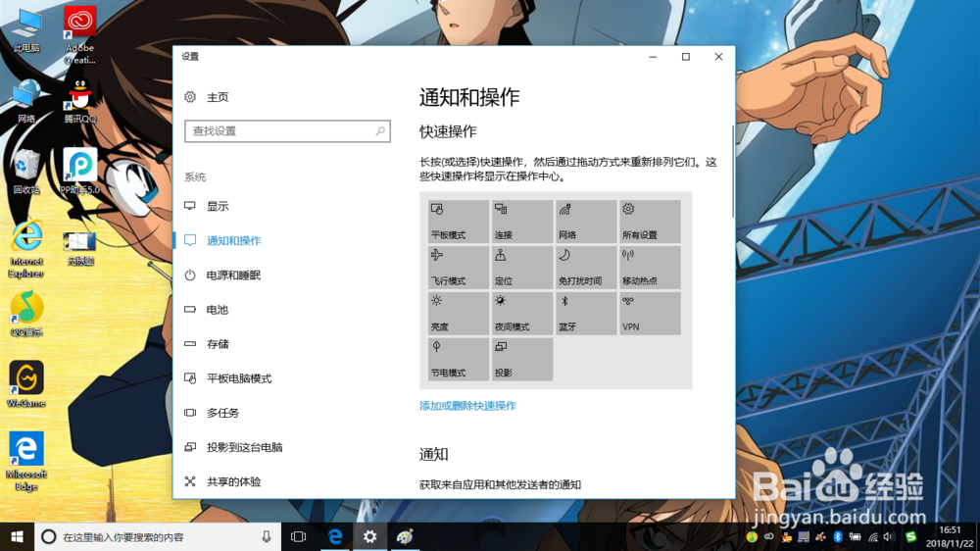
Task: Open Task View on taskbar
Action: click(x=299, y=536)
